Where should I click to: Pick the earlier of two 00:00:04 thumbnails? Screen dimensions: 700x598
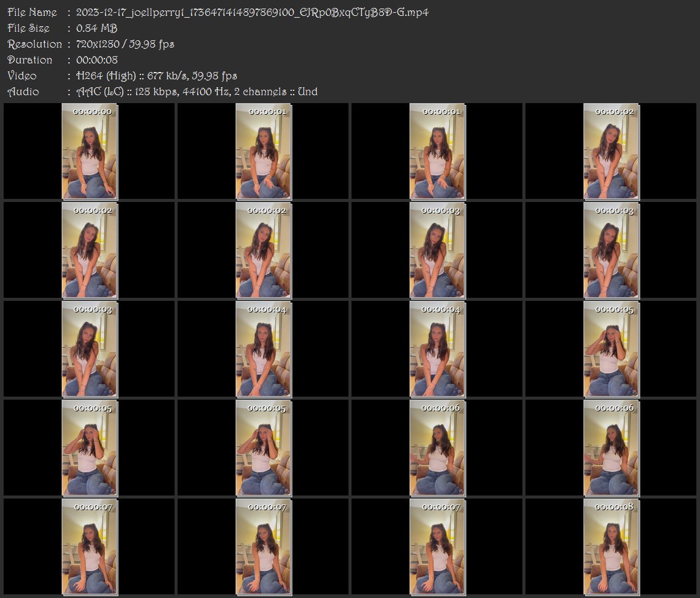(x=264, y=349)
